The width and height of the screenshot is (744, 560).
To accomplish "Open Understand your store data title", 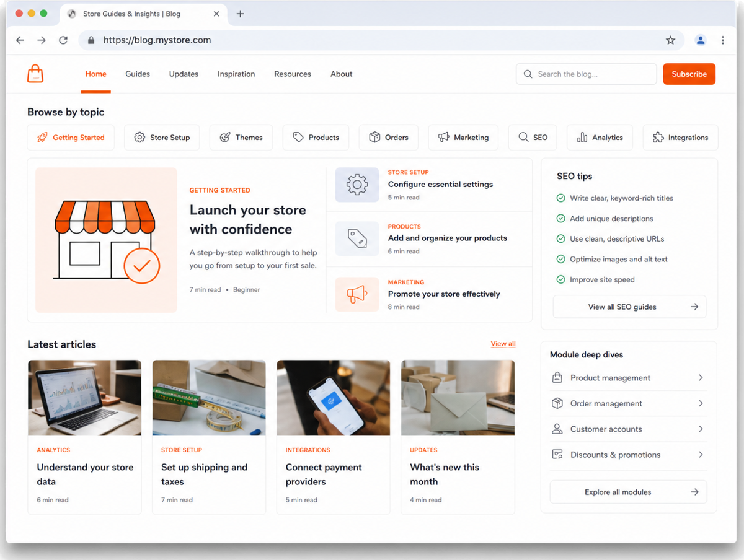I will click(85, 475).
